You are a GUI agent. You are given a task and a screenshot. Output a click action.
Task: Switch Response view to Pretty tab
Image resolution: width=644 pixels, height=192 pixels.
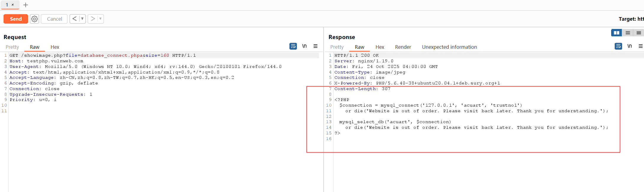337,47
